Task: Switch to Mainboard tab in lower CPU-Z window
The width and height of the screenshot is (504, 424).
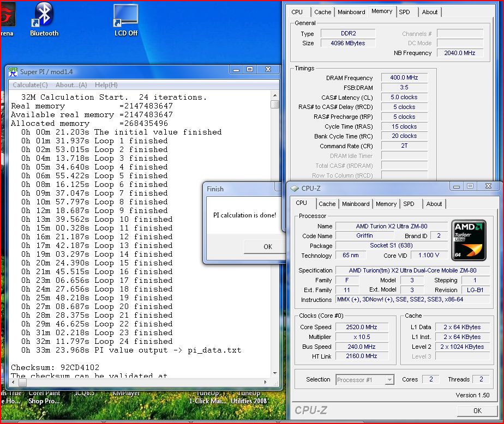Action: pos(356,204)
